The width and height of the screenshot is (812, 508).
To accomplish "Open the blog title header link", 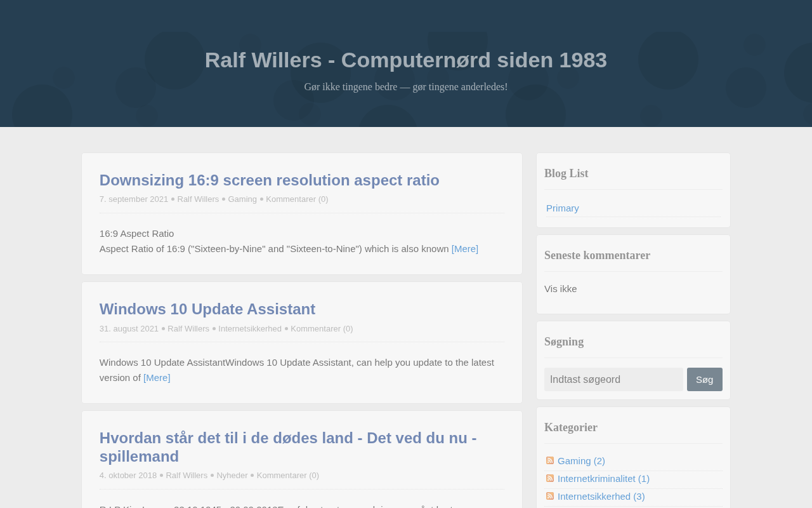I will pyautogui.click(x=406, y=60).
